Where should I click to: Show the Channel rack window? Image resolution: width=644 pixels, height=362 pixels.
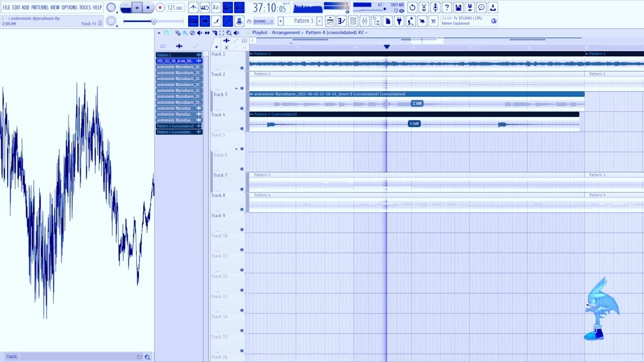(353, 21)
